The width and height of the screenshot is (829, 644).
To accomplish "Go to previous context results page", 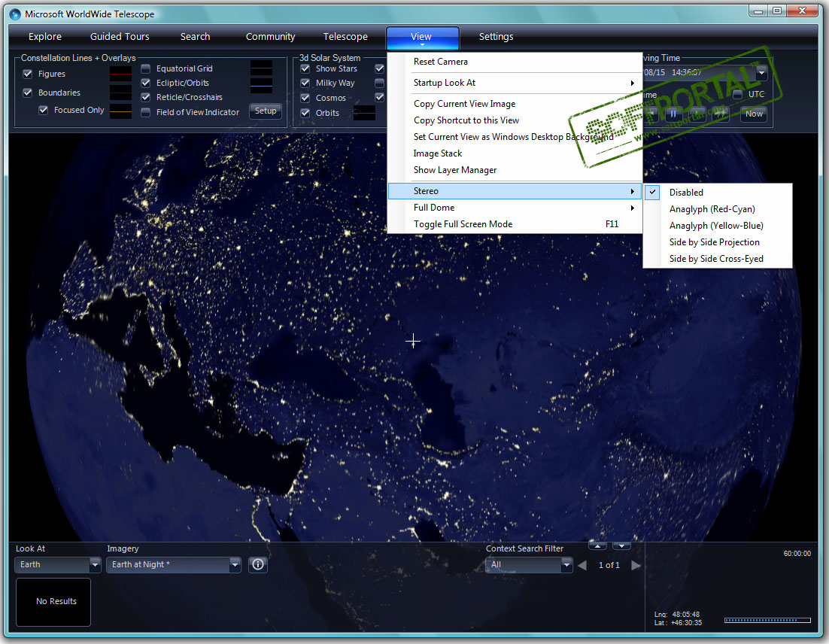I will pos(582,565).
